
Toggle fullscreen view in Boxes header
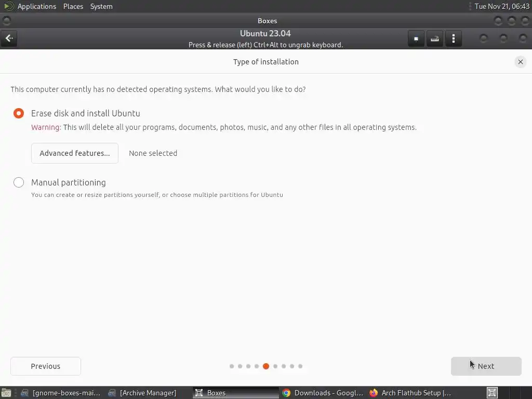pyautogui.click(x=416, y=38)
